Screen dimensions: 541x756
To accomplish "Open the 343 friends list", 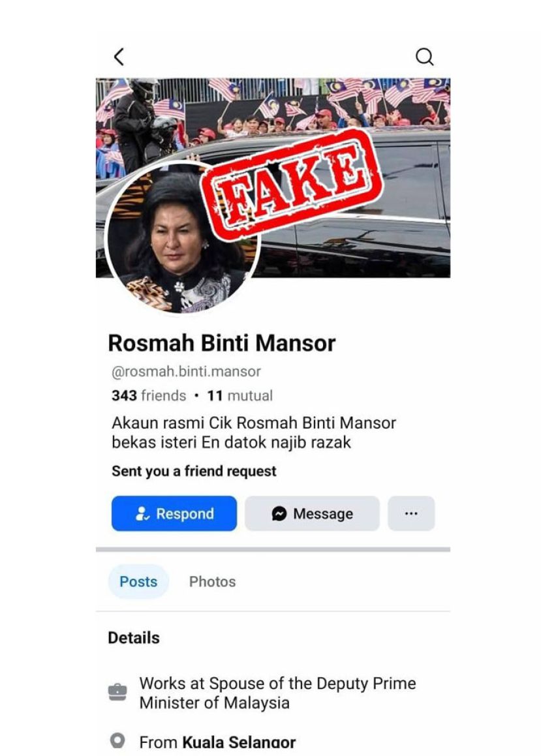I will [149, 395].
